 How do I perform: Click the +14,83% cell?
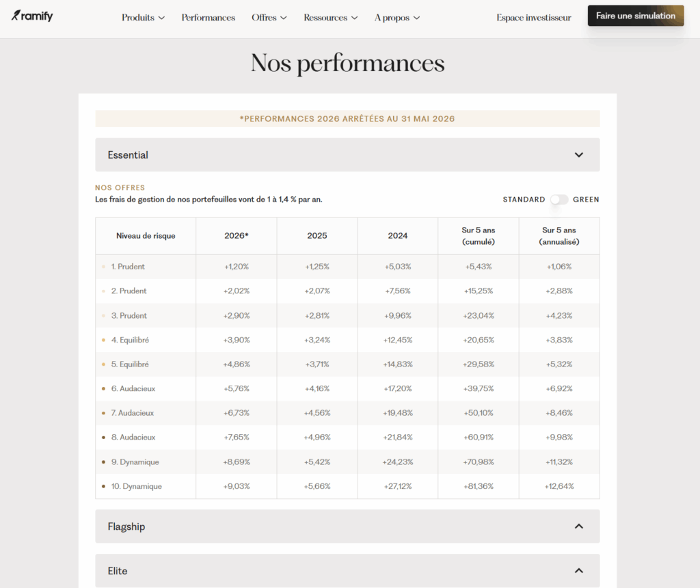tap(398, 364)
